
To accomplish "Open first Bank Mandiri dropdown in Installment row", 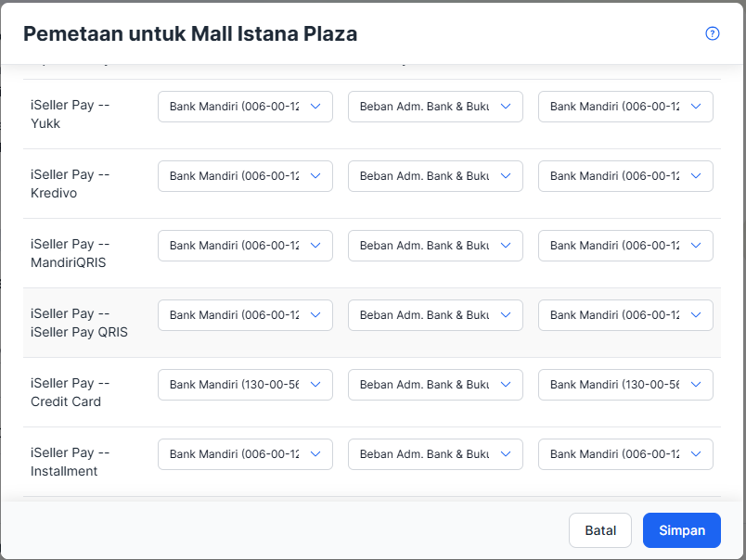I will point(245,454).
